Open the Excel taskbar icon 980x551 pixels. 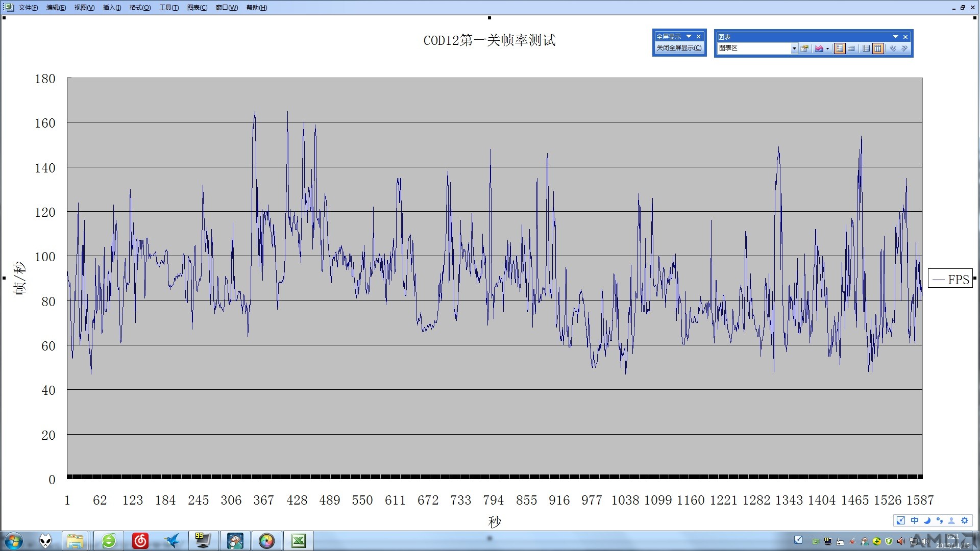pos(299,541)
